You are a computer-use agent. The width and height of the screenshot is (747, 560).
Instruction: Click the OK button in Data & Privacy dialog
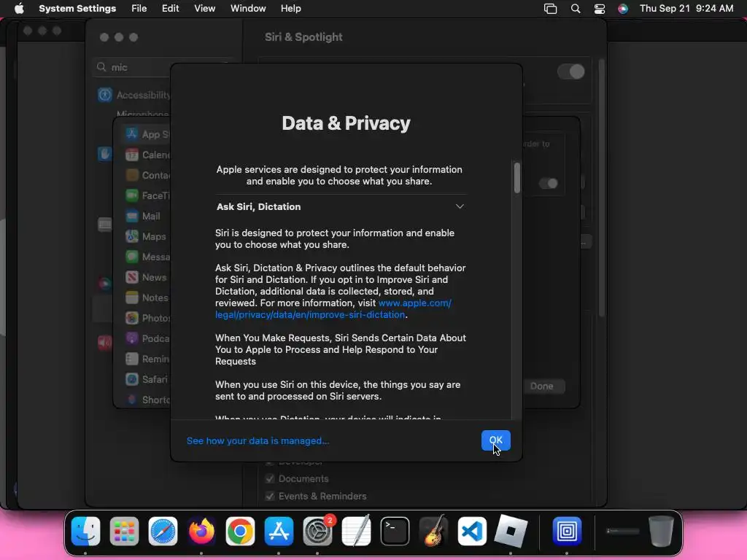[495, 440]
